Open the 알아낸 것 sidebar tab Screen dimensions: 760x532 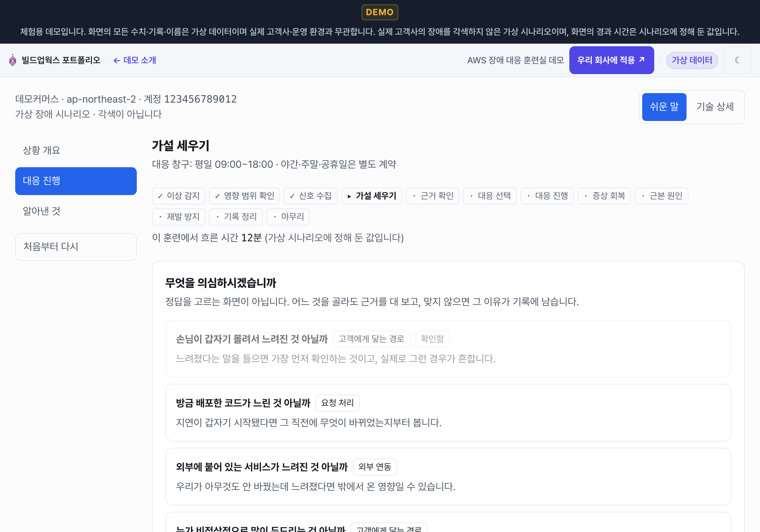pyautogui.click(x=76, y=211)
